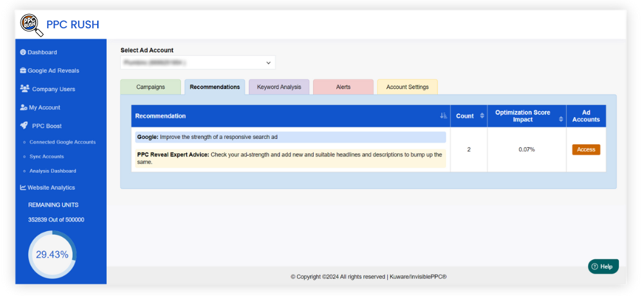Click the question mark icon in Help
Image resolution: width=644 pixels, height=296 pixels.
click(x=594, y=266)
